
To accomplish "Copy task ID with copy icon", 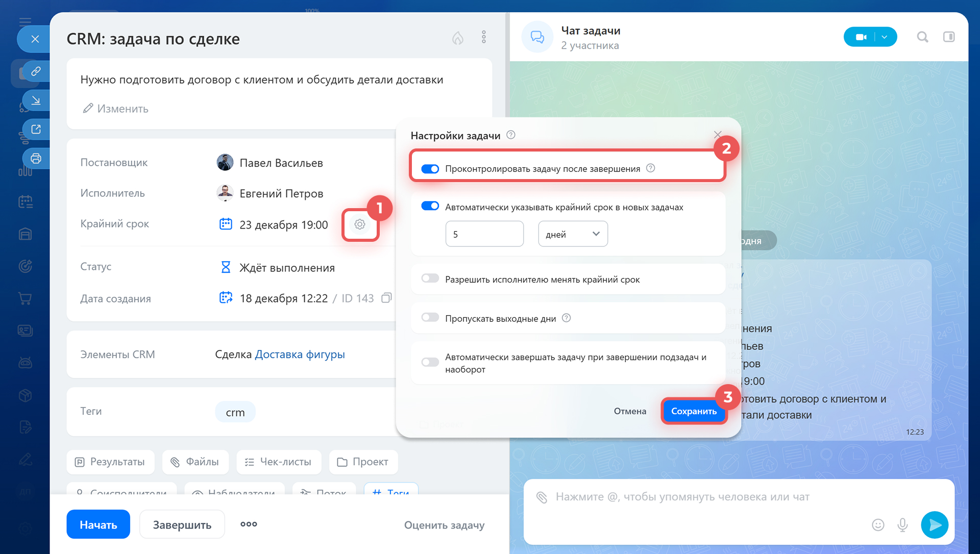I will (x=386, y=298).
